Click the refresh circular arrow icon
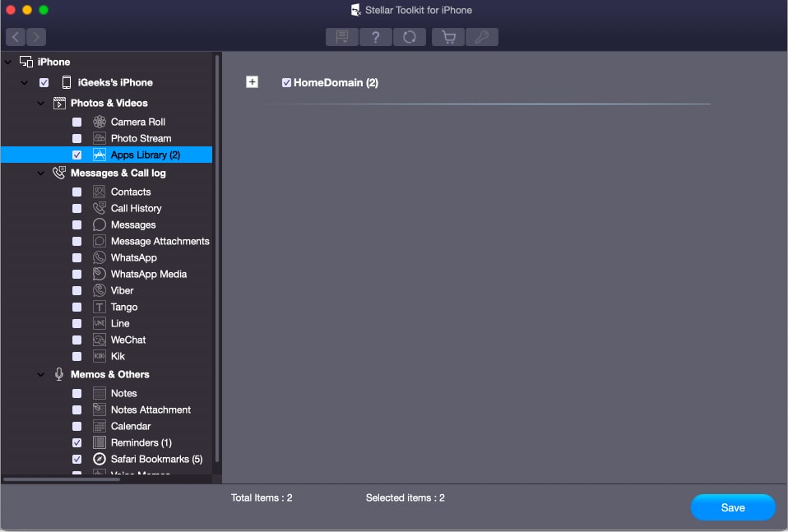788x532 pixels. [x=410, y=37]
